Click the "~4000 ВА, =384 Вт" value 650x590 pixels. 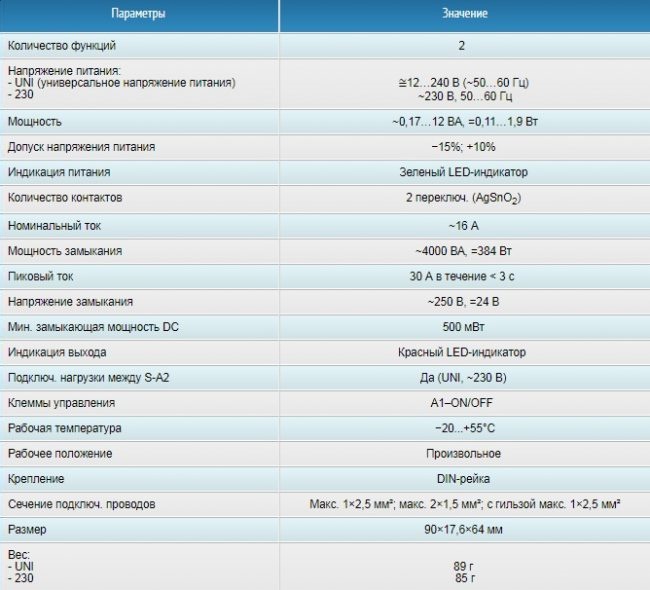[x=461, y=251]
